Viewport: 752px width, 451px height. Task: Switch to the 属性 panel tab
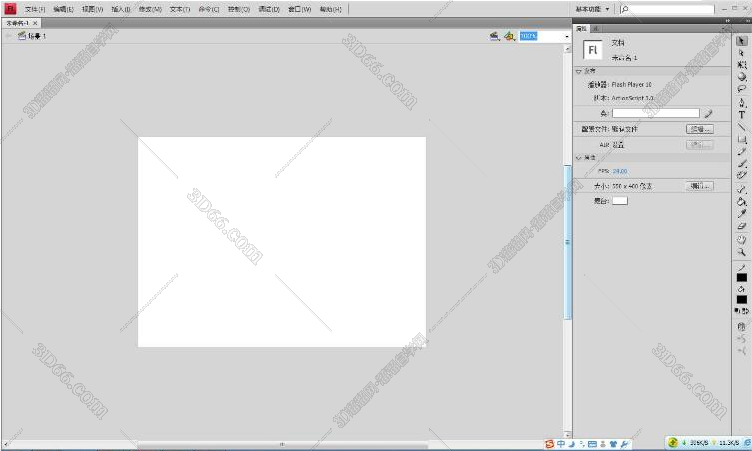click(581, 29)
